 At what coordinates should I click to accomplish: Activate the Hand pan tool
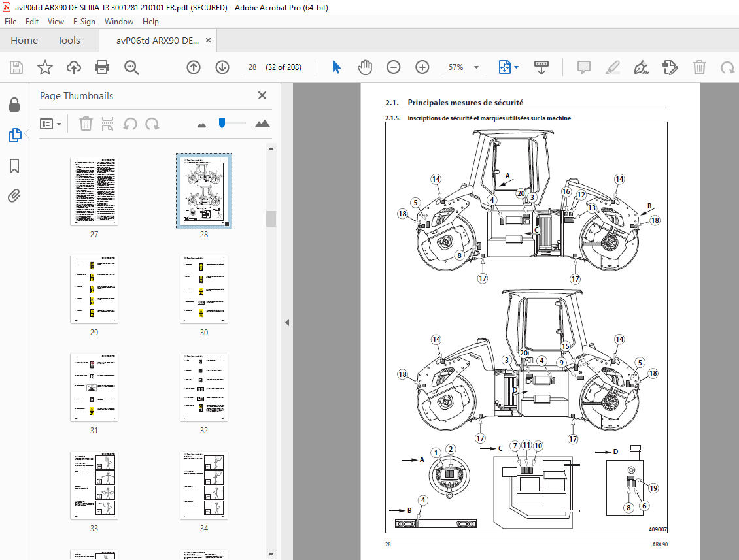click(x=365, y=67)
